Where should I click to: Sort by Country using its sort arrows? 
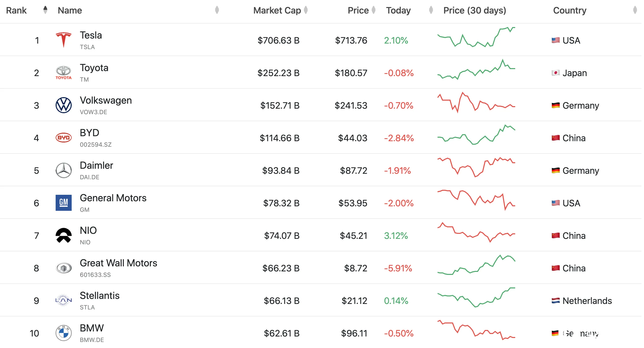(635, 10)
